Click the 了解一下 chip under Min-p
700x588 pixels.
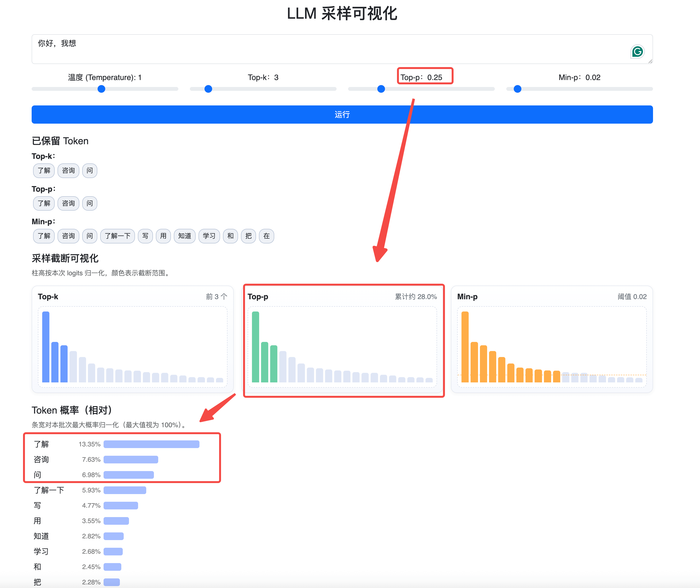pyautogui.click(x=117, y=236)
